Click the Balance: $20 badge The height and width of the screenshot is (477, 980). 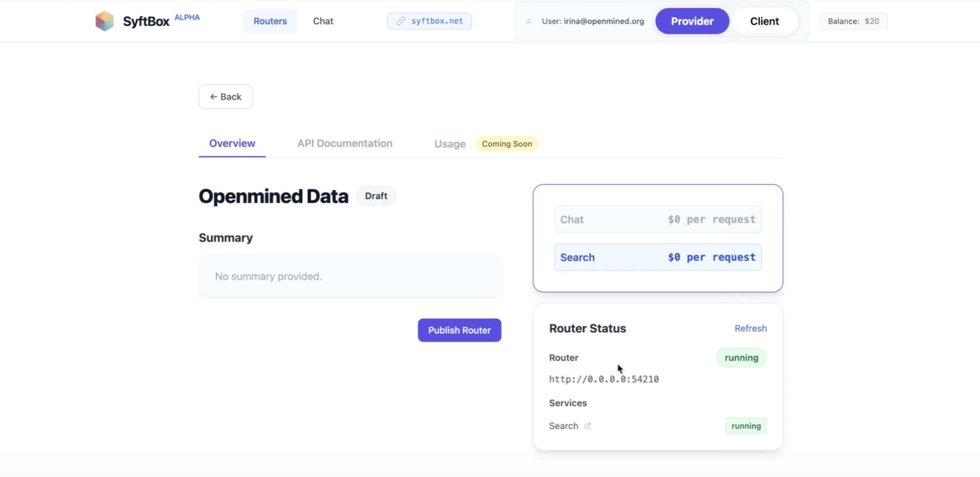[x=853, y=21]
